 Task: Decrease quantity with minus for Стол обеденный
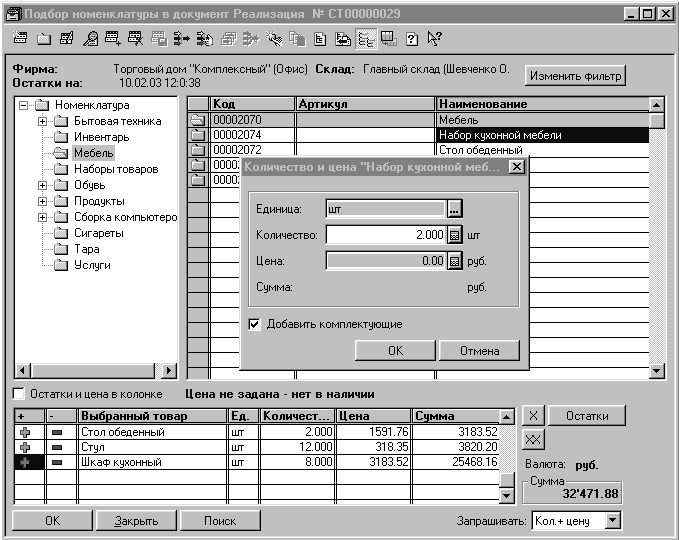click(x=57, y=432)
